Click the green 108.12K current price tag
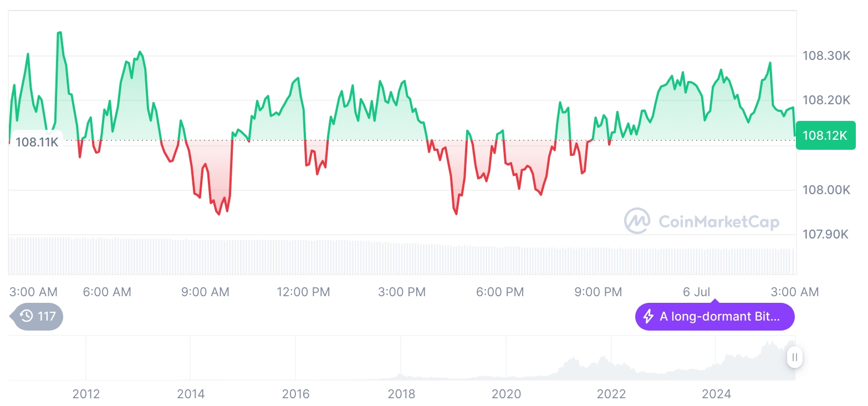Image resolution: width=868 pixels, height=406 pixels. (x=825, y=135)
